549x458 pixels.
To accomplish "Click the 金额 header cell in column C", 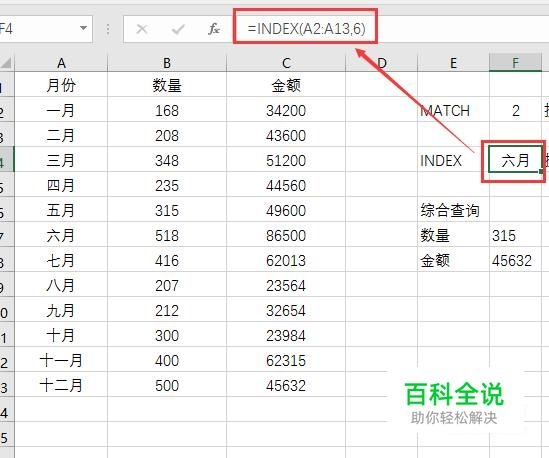I will point(286,85).
